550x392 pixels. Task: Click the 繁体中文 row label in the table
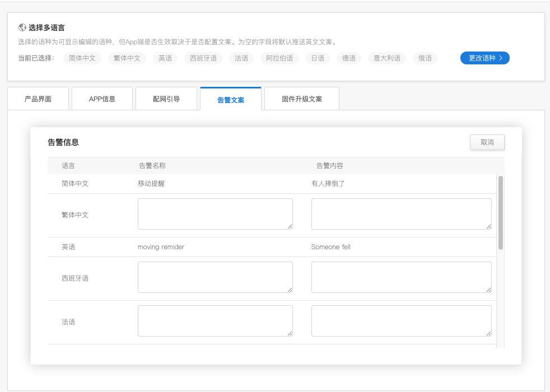(x=75, y=215)
